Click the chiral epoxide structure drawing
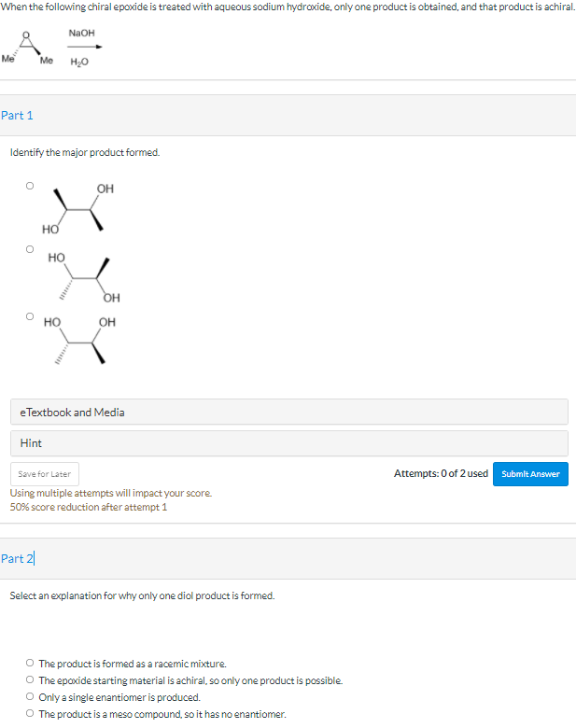Image resolution: width=576 pixels, height=728 pixels. click(x=27, y=49)
